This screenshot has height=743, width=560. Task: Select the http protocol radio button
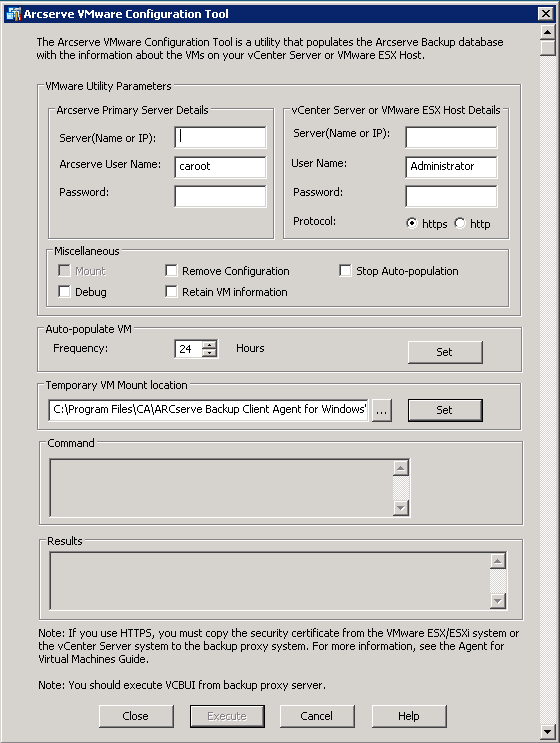[x=460, y=223]
